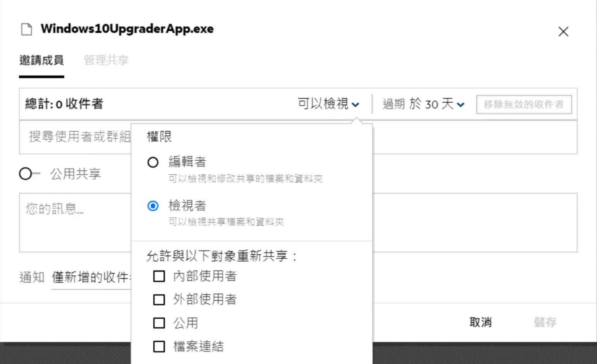Viewport: 597px width, 364px height.
Task: Click the 允許與以下對象重新共享 heading
Action: 221,256
